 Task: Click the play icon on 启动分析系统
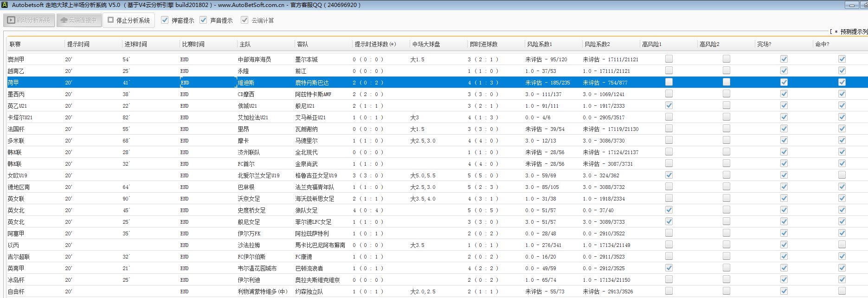[x=11, y=20]
